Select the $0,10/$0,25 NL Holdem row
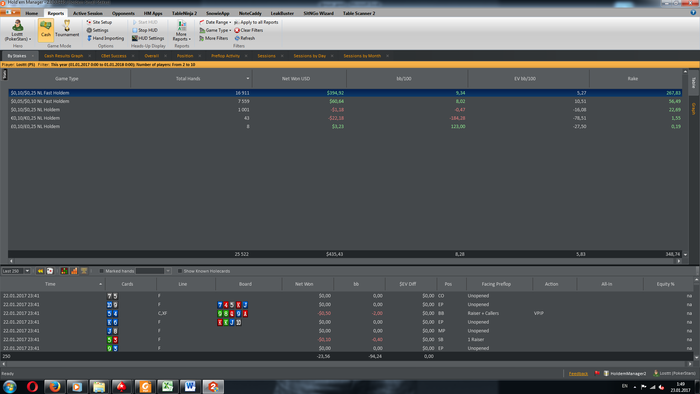The height and width of the screenshot is (394, 700). [x=345, y=110]
